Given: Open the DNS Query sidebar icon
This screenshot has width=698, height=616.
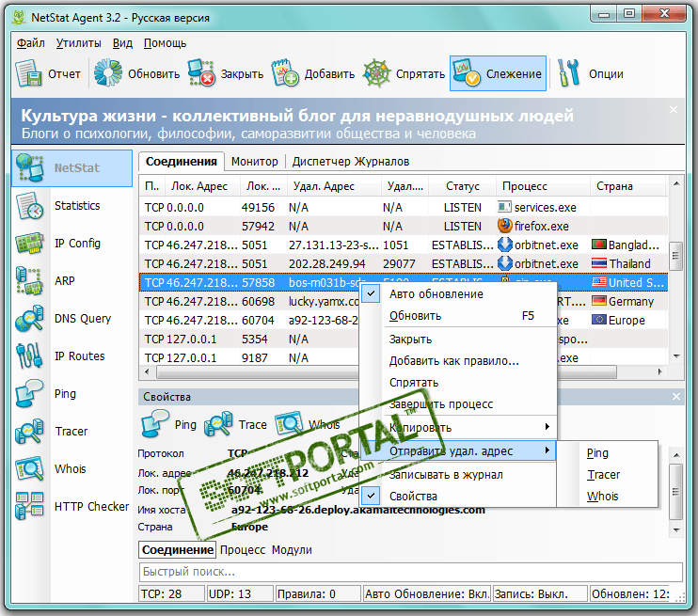Looking at the screenshot, I should pyautogui.click(x=29, y=319).
